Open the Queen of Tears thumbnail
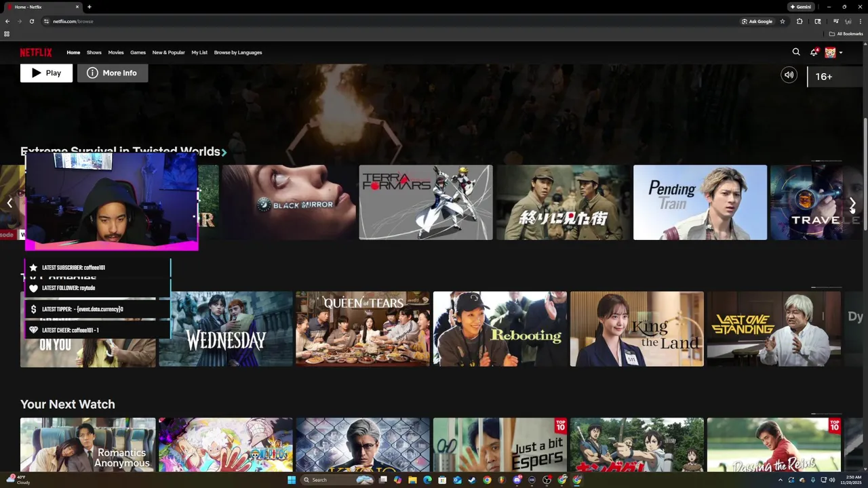The height and width of the screenshot is (488, 868). coord(363,329)
